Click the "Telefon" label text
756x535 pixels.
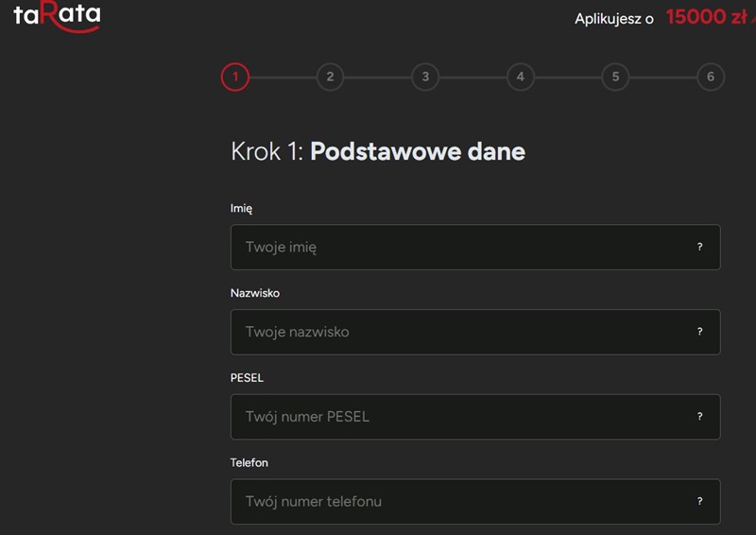coord(249,463)
